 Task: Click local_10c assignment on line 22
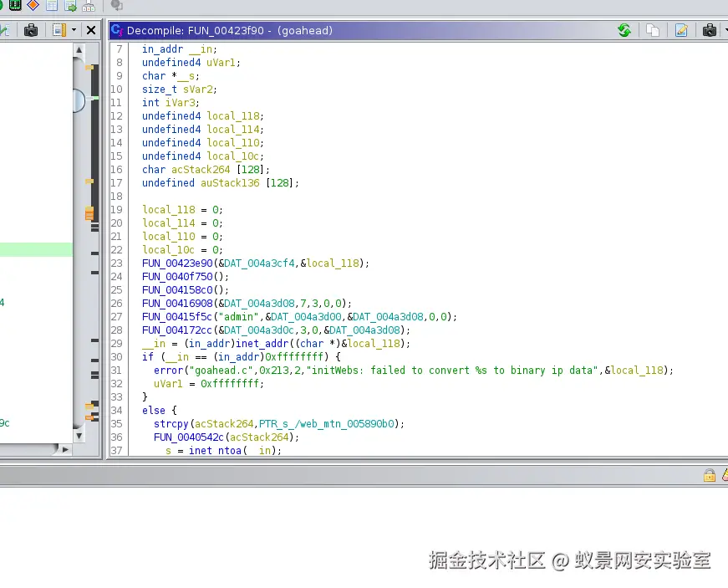pyautogui.click(x=169, y=250)
